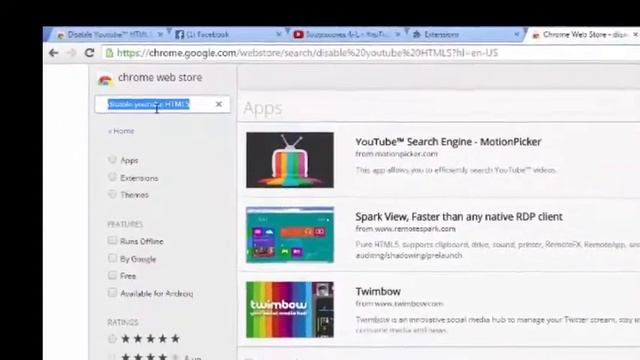Image resolution: width=640 pixels, height=360 pixels.
Task: Click the RATINGS section label
Action: [123, 322]
